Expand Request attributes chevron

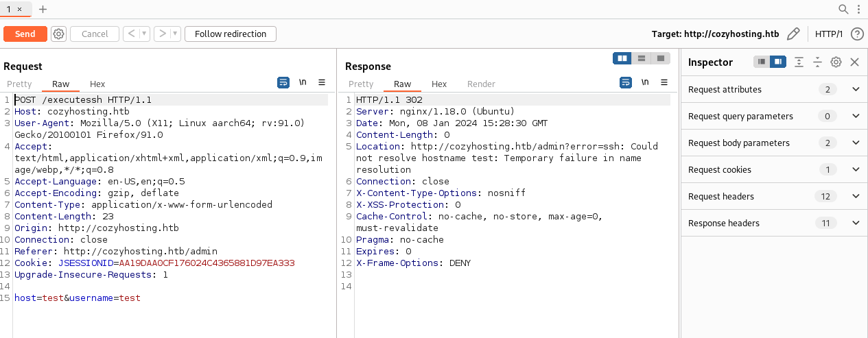coord(856,89)
